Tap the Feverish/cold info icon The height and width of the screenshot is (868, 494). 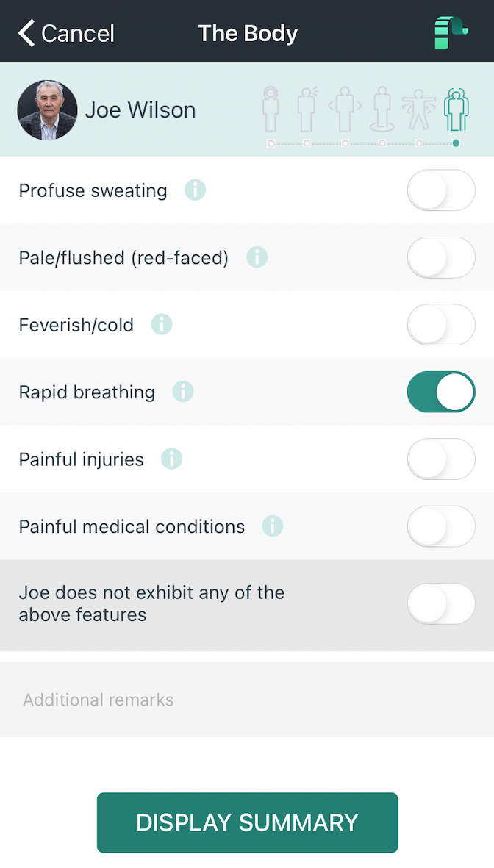(x=162, y=324)
